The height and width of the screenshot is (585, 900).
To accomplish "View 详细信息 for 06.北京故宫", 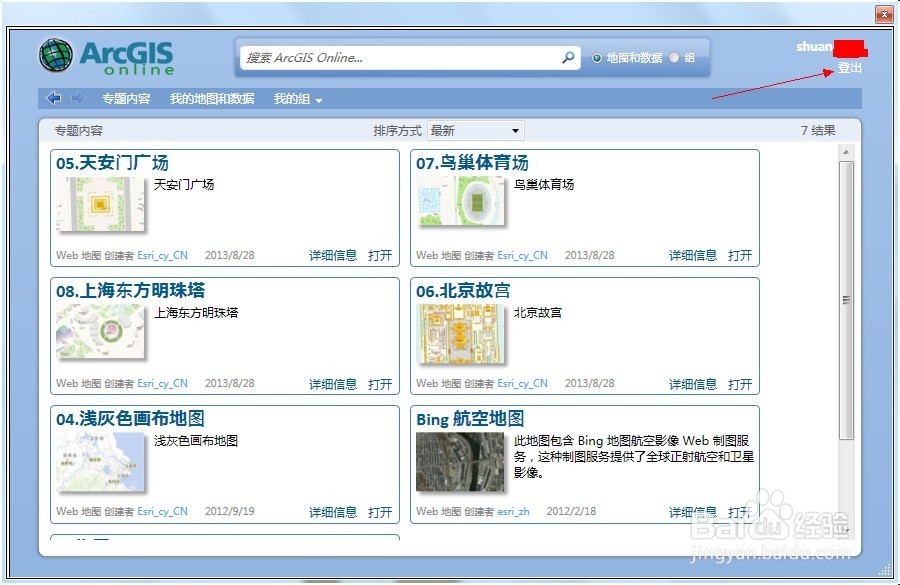I will coord(693,384).
